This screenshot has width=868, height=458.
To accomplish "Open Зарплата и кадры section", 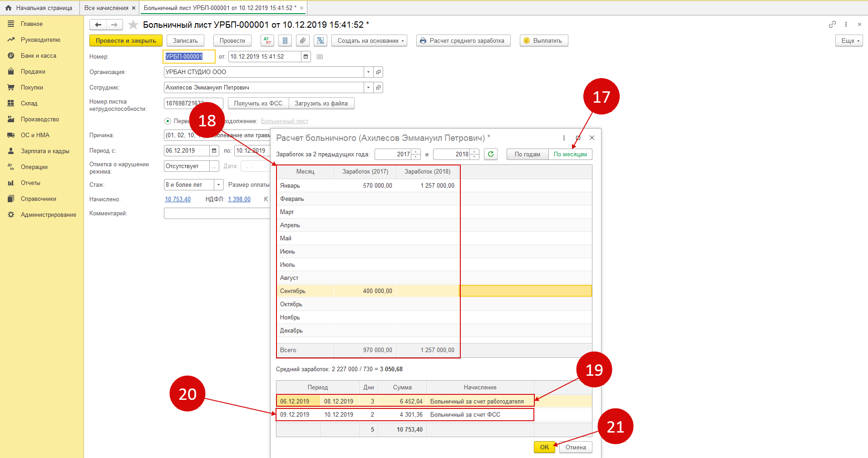I will (x=45, y=151).
